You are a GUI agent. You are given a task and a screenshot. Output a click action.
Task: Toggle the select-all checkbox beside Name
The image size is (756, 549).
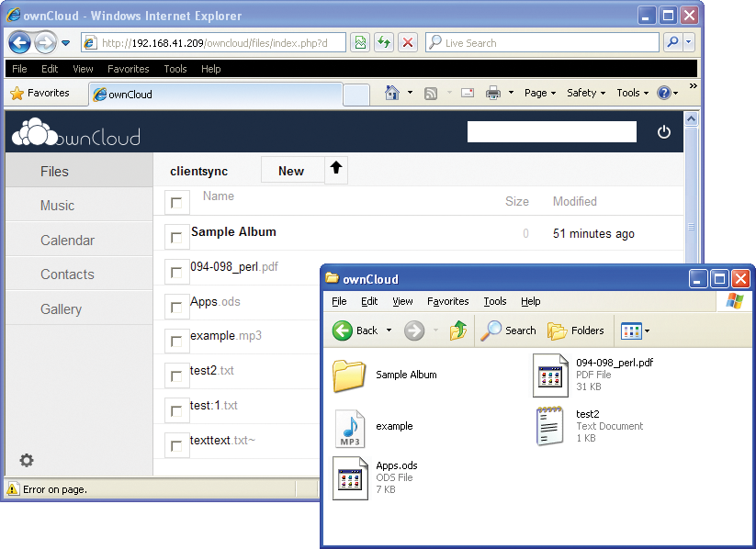coord(176,202)
